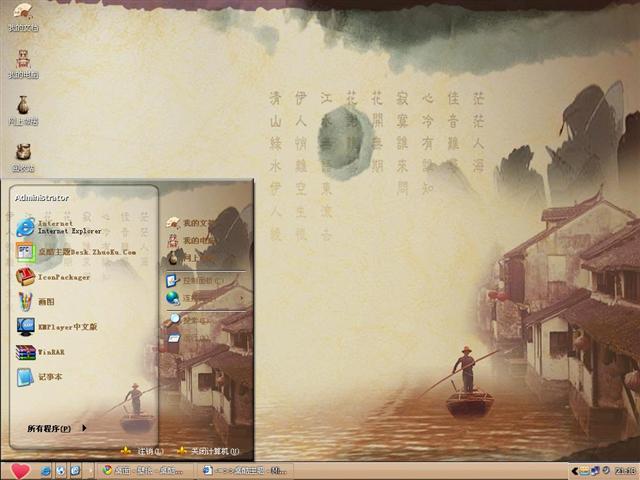Screen dimensions: 640x480
Task: Open the Recycle Bin desktop icon
Action: pyautogui.click(x=23, y=157)
